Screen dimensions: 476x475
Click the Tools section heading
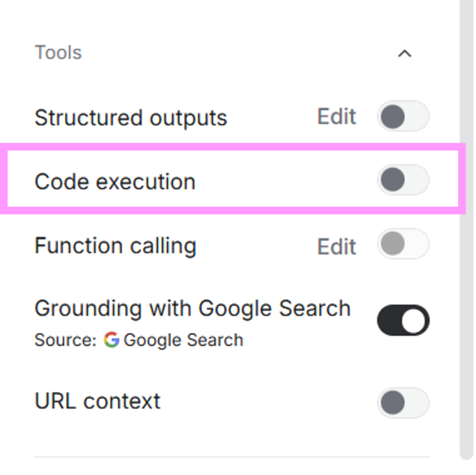click(58, 53)
